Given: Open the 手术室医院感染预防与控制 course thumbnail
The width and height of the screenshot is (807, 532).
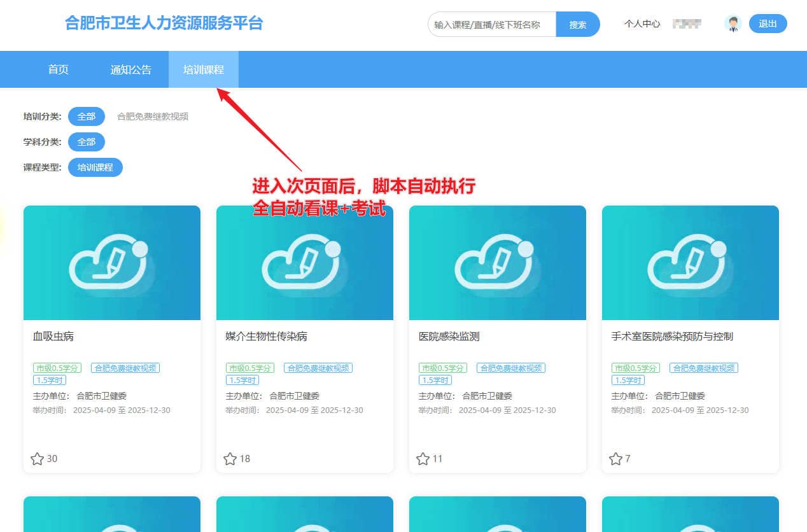Looking at the screenshot, I should [x=691, y=263].
